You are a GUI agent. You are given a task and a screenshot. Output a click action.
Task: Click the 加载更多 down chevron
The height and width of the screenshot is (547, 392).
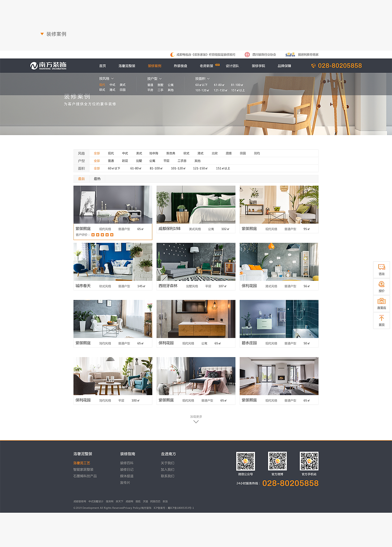pyautogui.click(x=196, y=422)
